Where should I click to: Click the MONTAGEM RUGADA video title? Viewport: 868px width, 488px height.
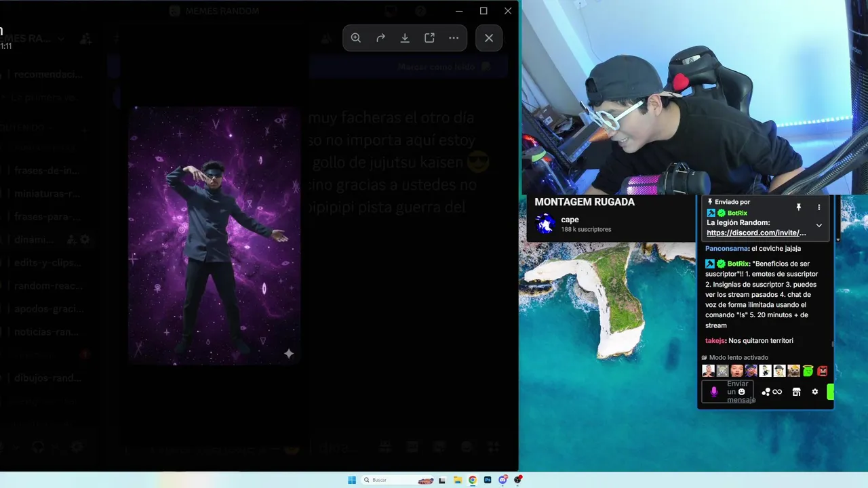pos(585,202)
